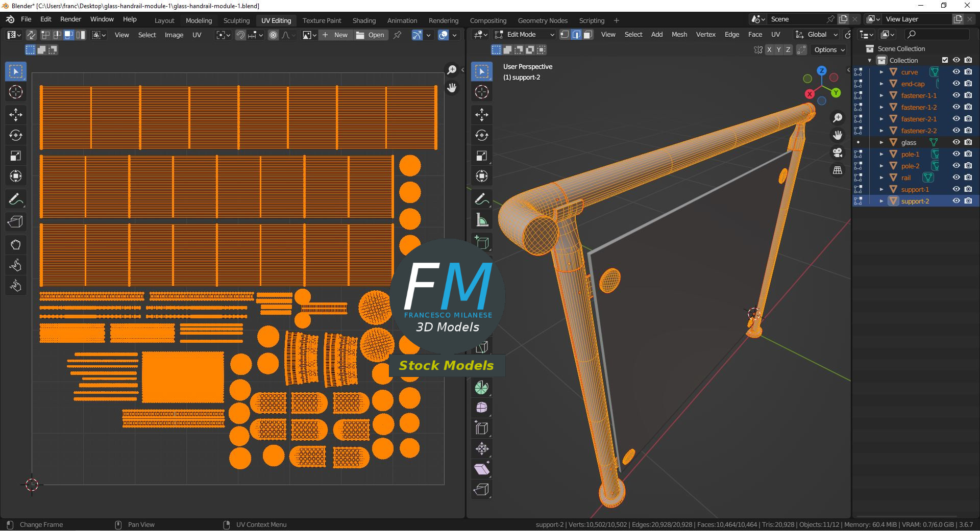Image resolution: width=980 pixels, height=531 pixels.
Task: Select the UV editor Scale tool
Action: [16, 156]
